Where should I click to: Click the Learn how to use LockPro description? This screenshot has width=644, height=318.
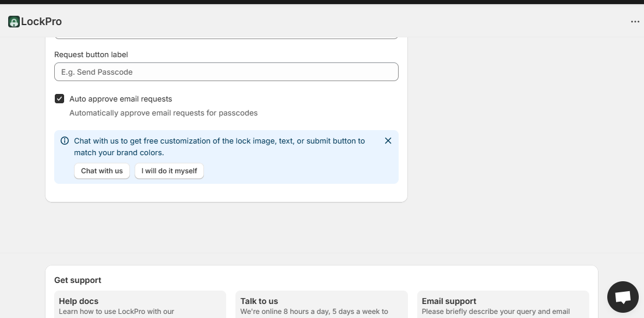(x=117, y=312)
